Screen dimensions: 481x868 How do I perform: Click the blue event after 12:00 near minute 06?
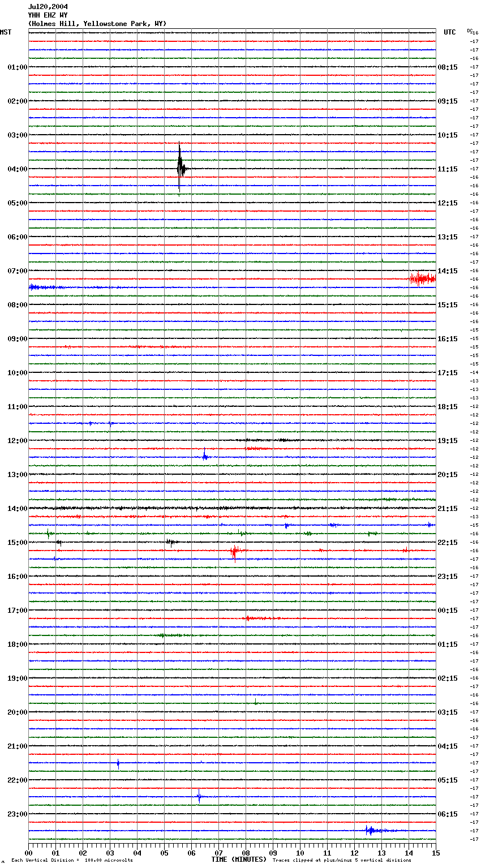pyautogui.click(x=205, y=456)
